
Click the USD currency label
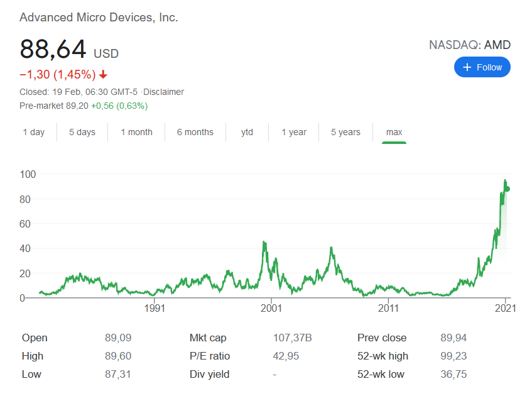[x=106, y=53]
